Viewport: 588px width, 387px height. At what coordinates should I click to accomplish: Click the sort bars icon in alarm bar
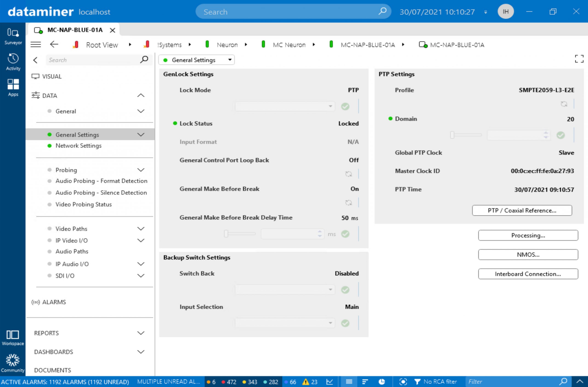coord(365,381)
